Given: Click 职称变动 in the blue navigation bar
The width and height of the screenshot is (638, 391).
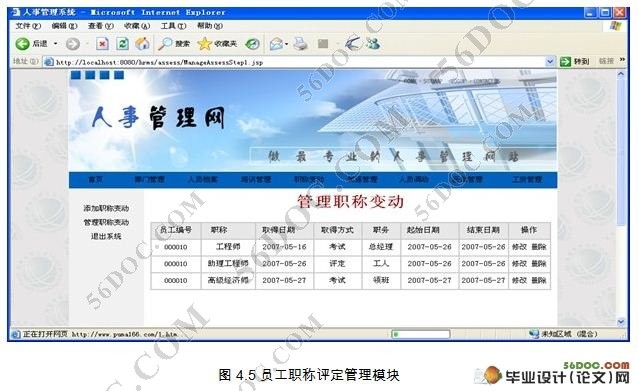Looking at the screenshot, I should (309, 179).
